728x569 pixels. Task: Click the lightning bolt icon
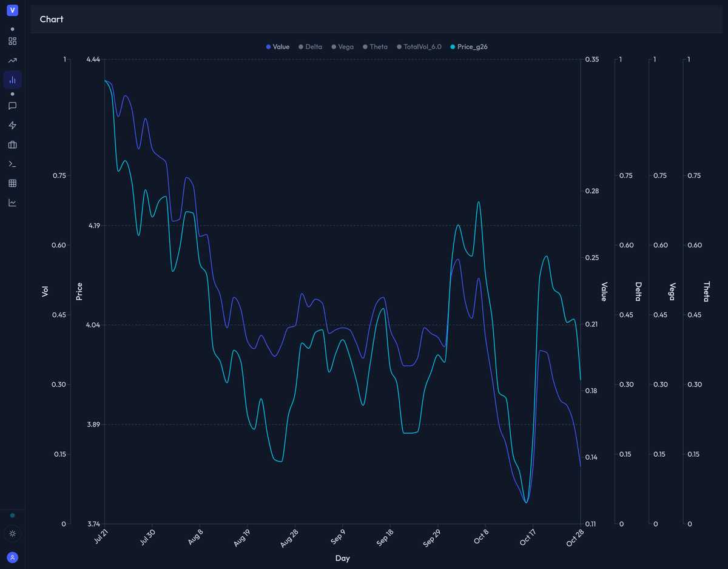pyautogui.click(x=12, y=125)
